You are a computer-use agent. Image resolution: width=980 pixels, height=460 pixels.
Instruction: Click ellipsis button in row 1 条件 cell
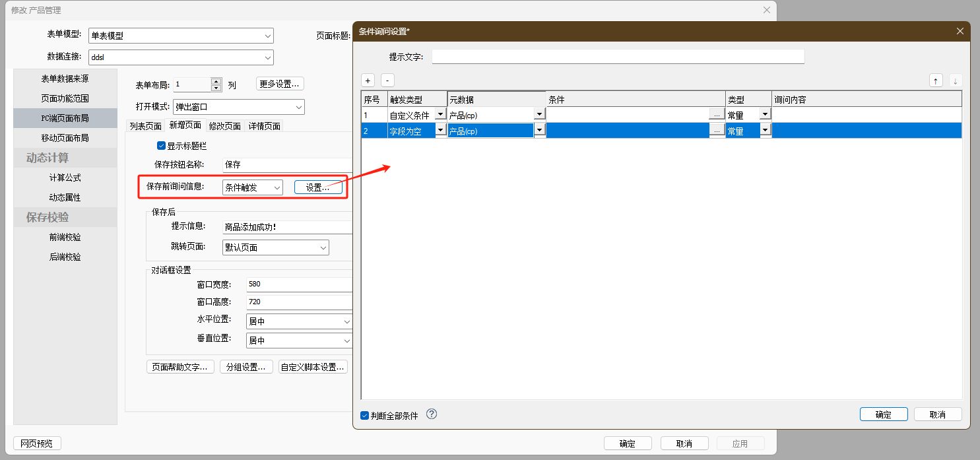717,114
